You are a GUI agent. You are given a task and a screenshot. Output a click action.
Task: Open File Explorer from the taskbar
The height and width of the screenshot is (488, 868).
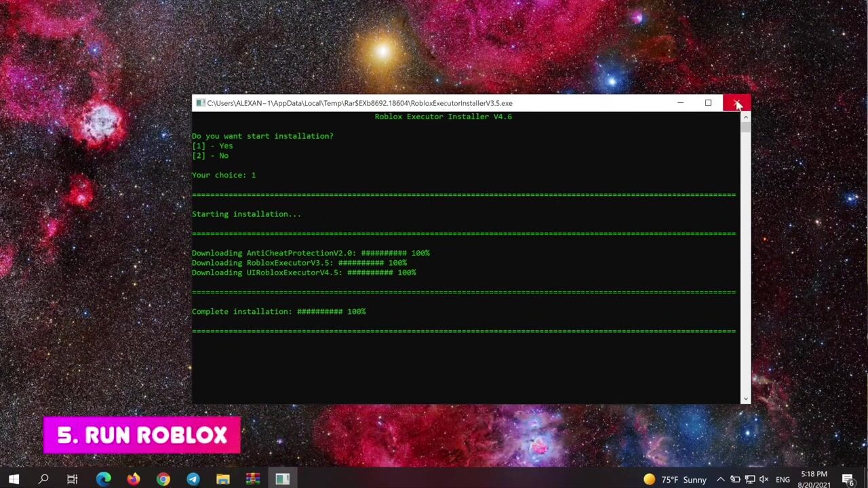point(223,479)
